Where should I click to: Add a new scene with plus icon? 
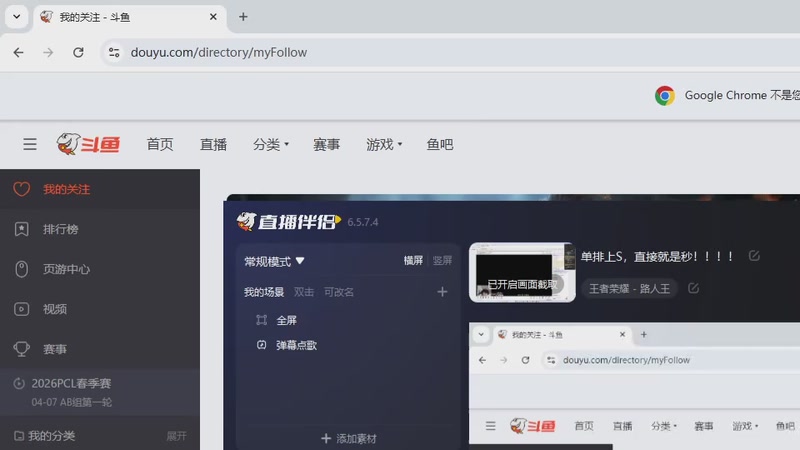442,292
